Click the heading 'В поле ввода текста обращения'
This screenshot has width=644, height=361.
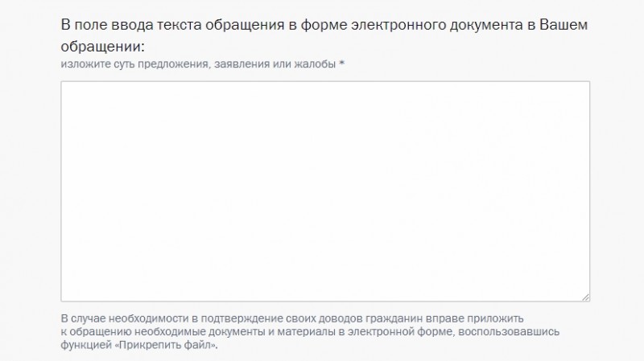pos(172,25)
